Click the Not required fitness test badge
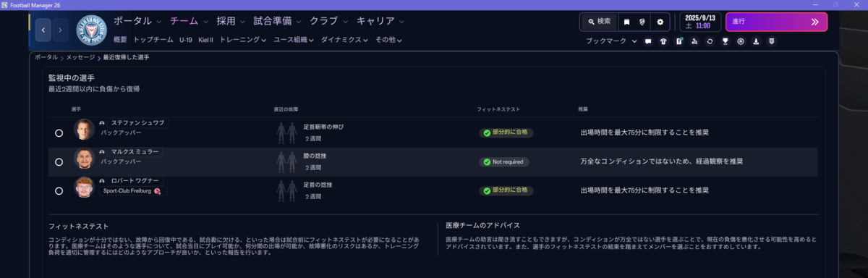Screen dimensions: 868x278 (x=504, y=162)
